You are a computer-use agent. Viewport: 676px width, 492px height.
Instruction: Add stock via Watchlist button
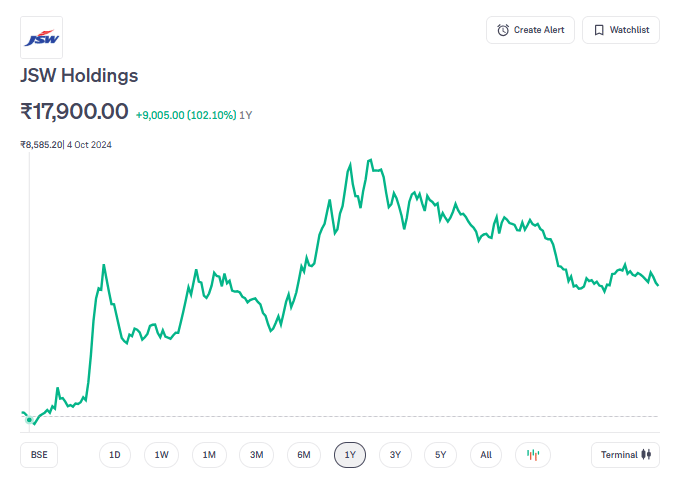click(x=621, y=30)
